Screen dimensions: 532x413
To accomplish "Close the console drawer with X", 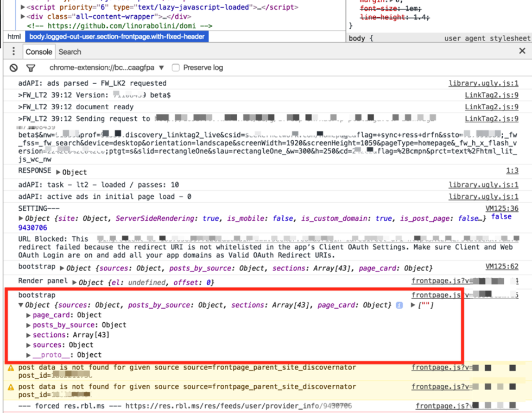I will coord(522,51).
